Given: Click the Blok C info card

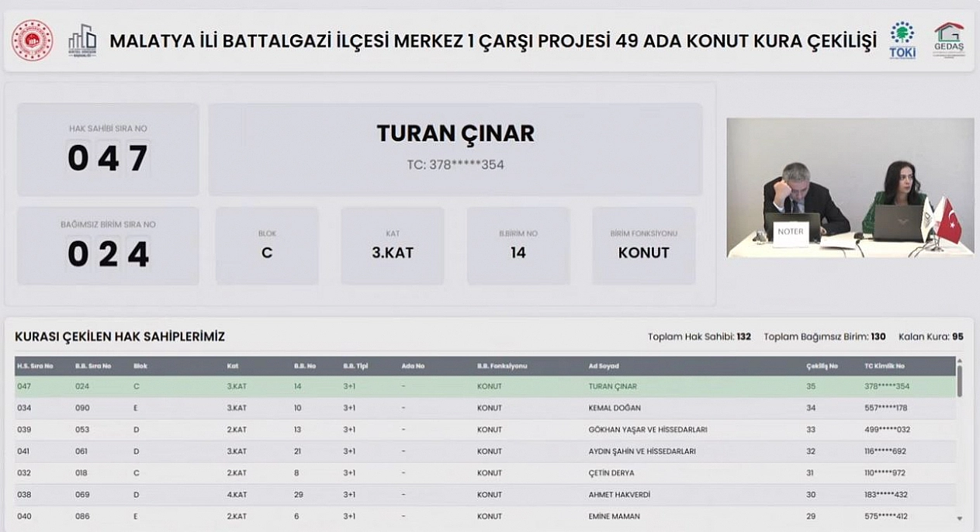Looking at the screenshot, I should click(267, 246).
